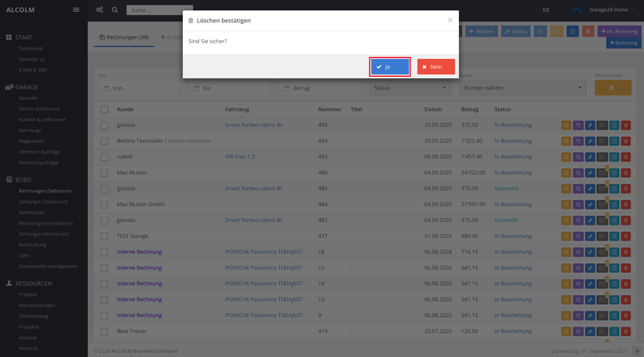The height and width of the screenshot is (357, 644).
Task: Check the box next to Beat Treuer
Action: 104,331
